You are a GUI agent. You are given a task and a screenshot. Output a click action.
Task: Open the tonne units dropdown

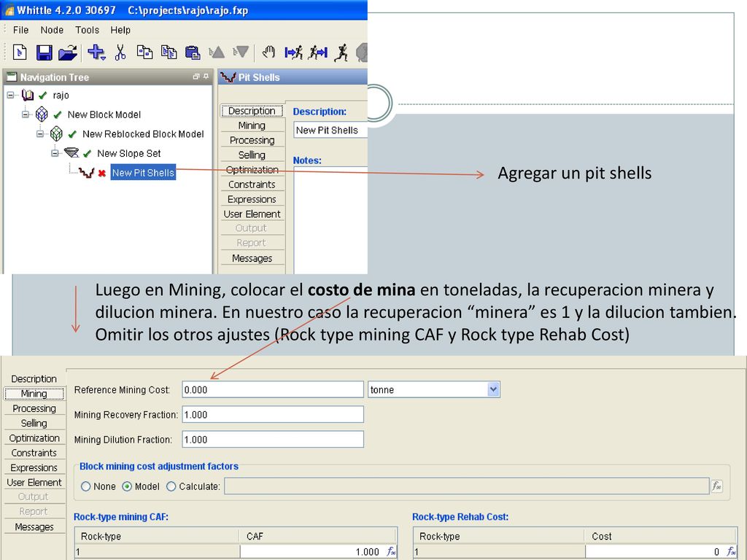pyautogui.click(x=494, y=389)
